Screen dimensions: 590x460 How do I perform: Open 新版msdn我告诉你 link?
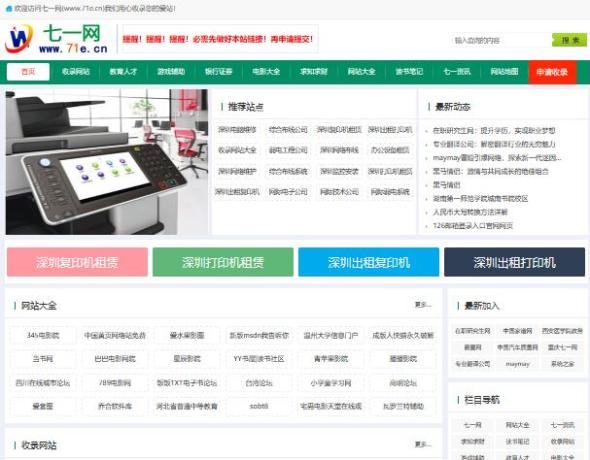coord(259,335)
